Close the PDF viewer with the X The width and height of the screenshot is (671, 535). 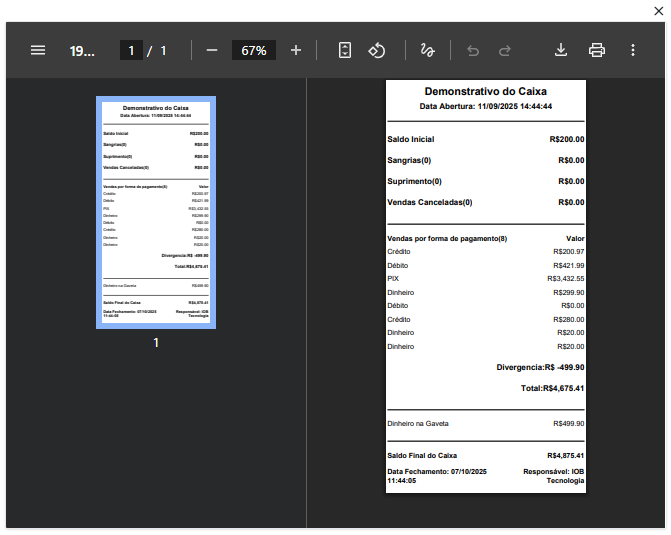click(x=658, y=10)
